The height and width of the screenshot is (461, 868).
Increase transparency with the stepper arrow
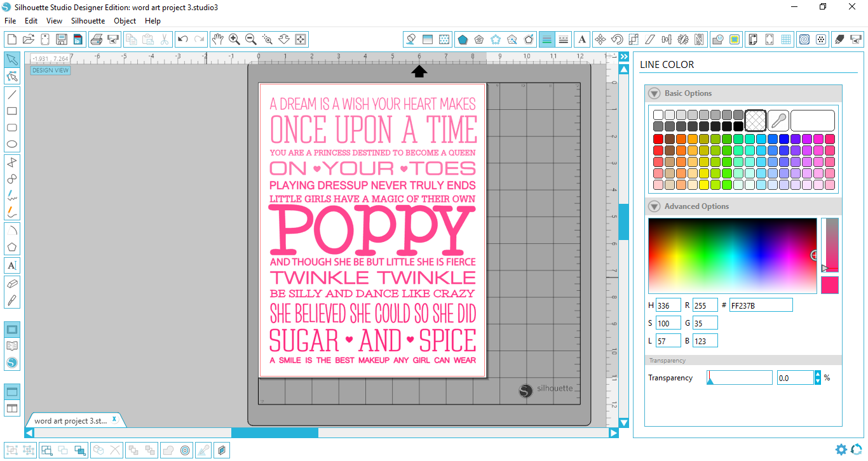[x=817, y=374]
